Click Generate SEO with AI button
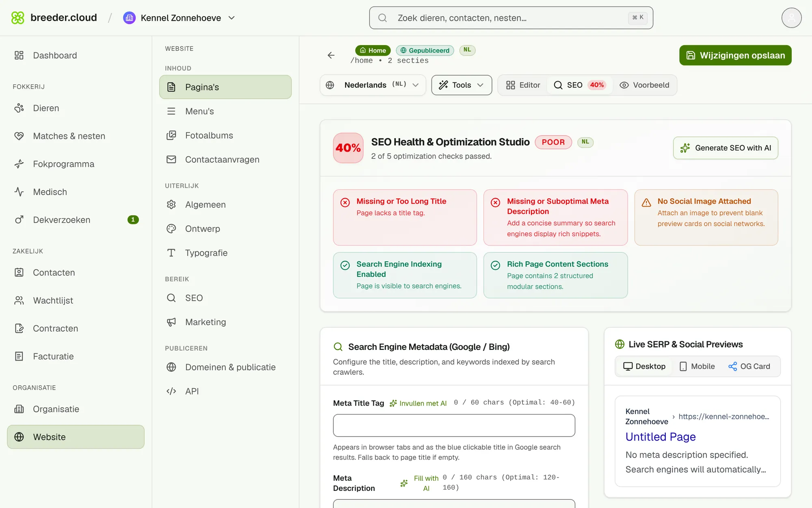Screen dimensions: 812x508 pyautogui.click(x=726, y=148)
